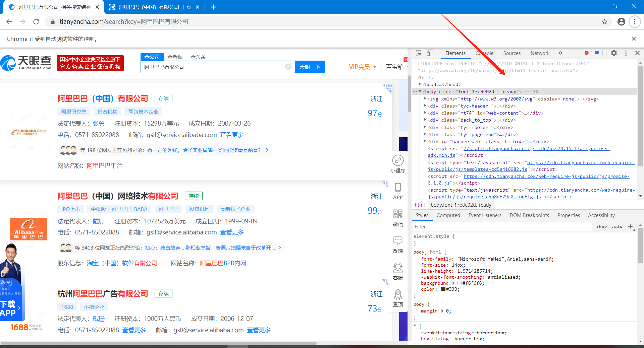This screenshot has height=348, width=644.
Task: Click the 天眼一下 search button
Action: point(310,67)
